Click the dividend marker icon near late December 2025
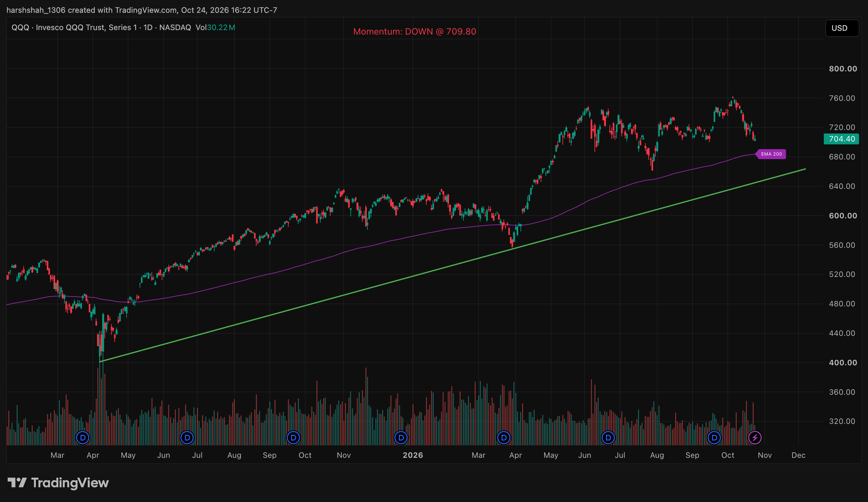This screenshot has width=868, height=502. click(401, 438)
